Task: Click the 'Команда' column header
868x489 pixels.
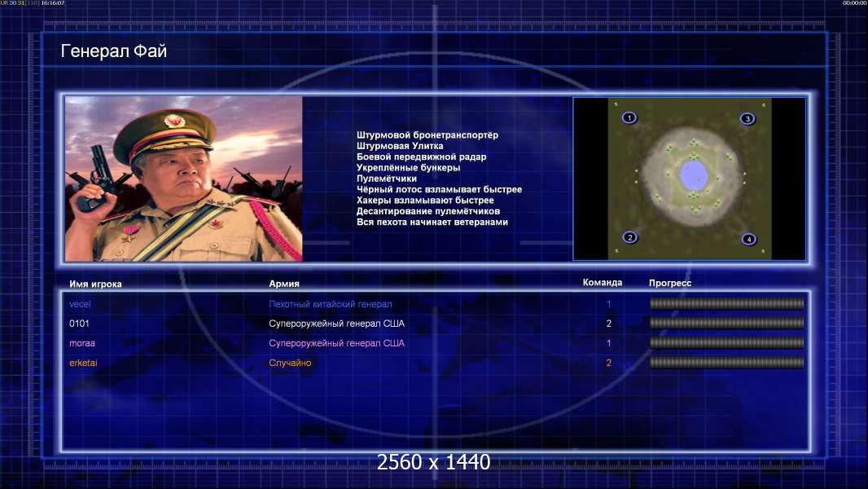Action: click(x=603, y=283)
